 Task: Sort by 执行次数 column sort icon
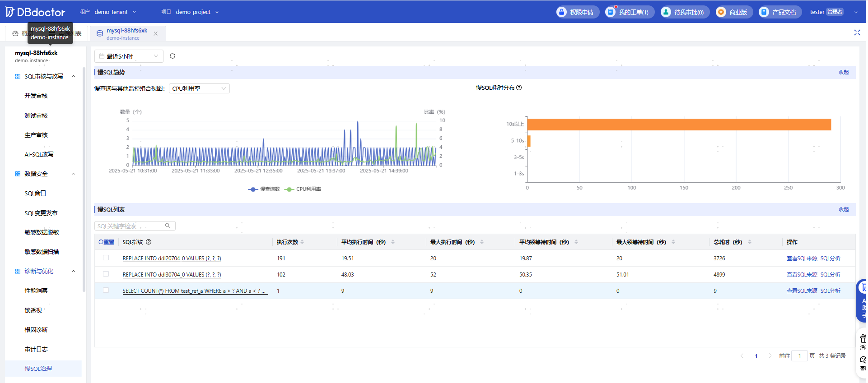pyautogui.click(x=302, y=242)
